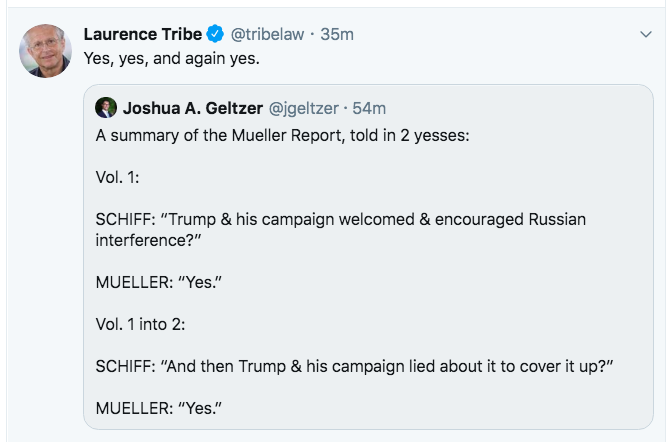Screen dimensions: 667x442
Task: Click the "Yes, yes, and again yes." text
Action: (x=172, y=59)
